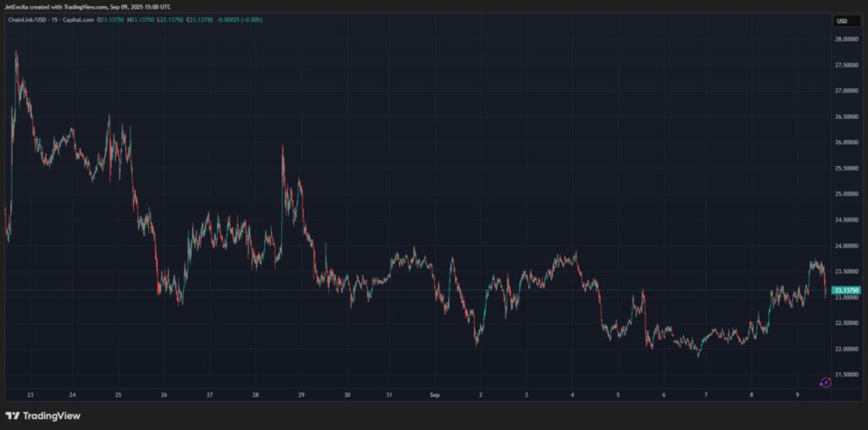
Task: Click the 21.50000 price axis label
Action: (x=847, y=375)
